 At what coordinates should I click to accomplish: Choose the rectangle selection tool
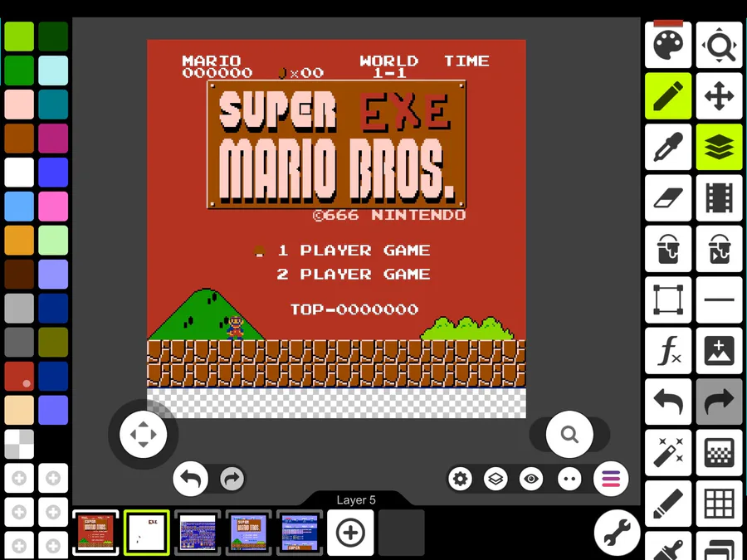click(668, 299)
